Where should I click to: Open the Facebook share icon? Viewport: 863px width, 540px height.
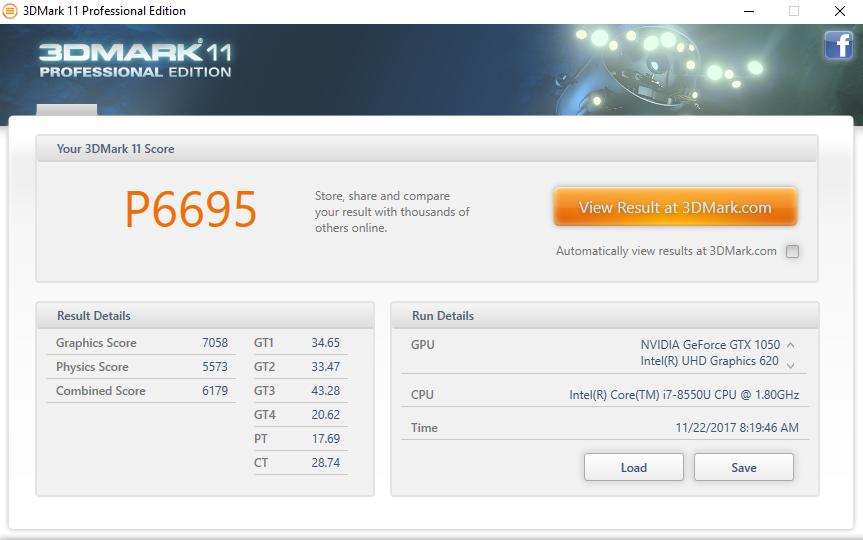pos(838,45)
